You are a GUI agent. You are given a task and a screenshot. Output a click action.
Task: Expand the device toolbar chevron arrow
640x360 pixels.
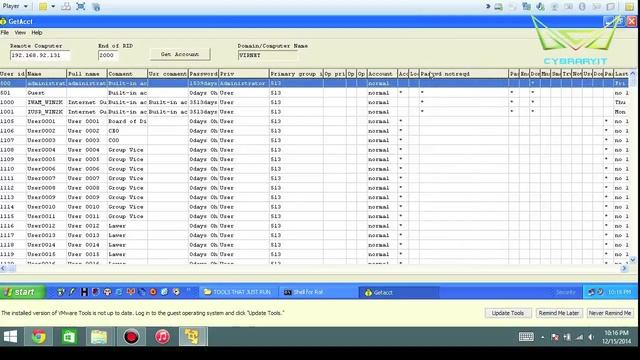[487, 6]
